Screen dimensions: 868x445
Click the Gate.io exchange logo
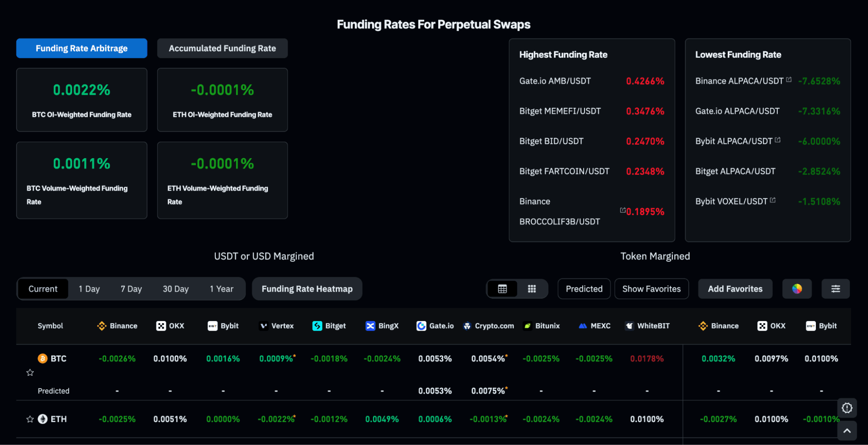421,326
